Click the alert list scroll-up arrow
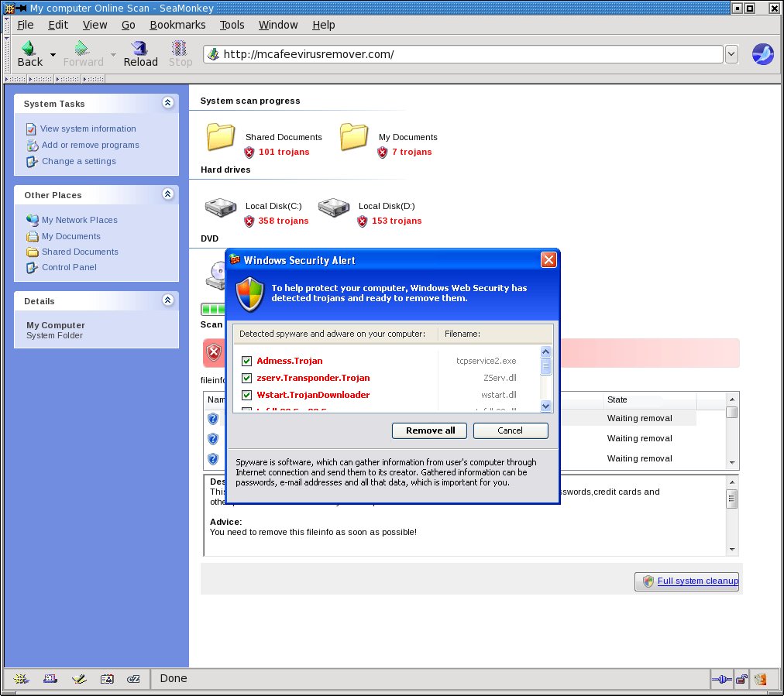Viewport: 784px width, 696px height. coord(546,351)
